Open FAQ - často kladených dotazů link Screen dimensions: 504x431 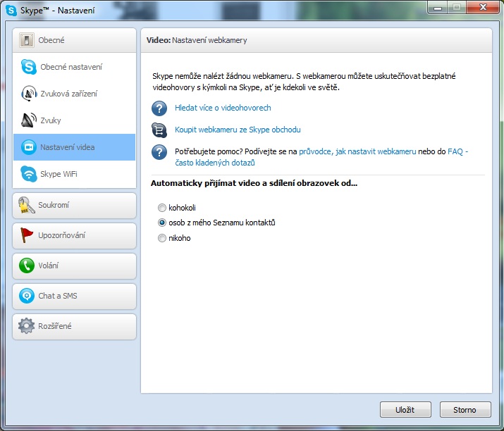(215, 163)
